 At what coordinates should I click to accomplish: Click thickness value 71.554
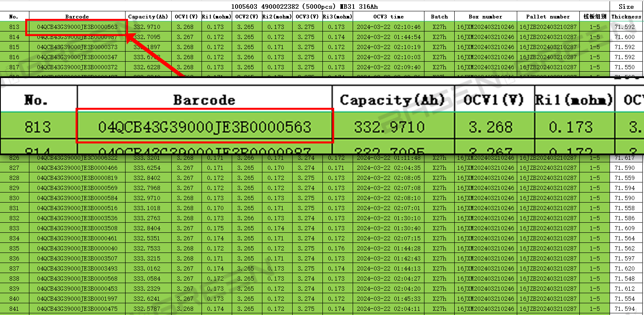tap(625, 299)
